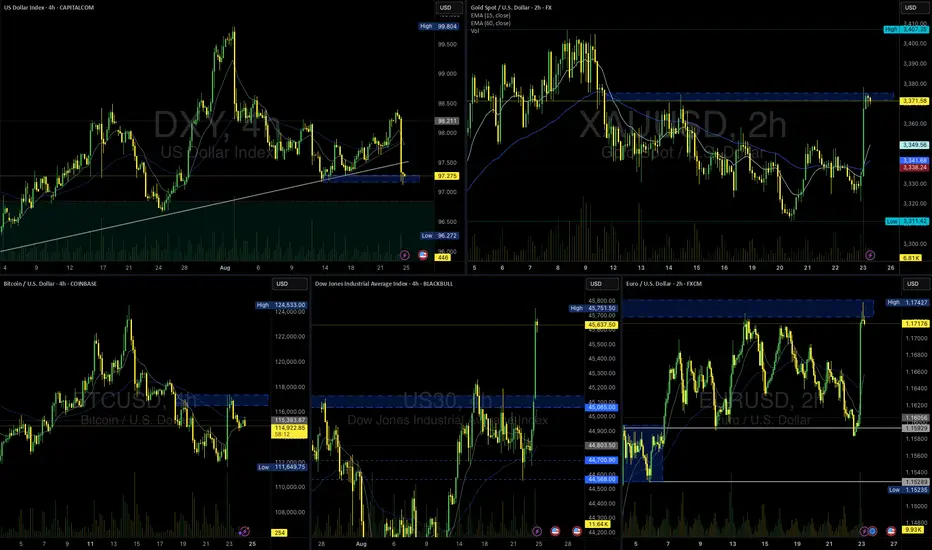Open USD currency dropdown on Euro chart
Screen dimensions: 932x550
[916, 284]
